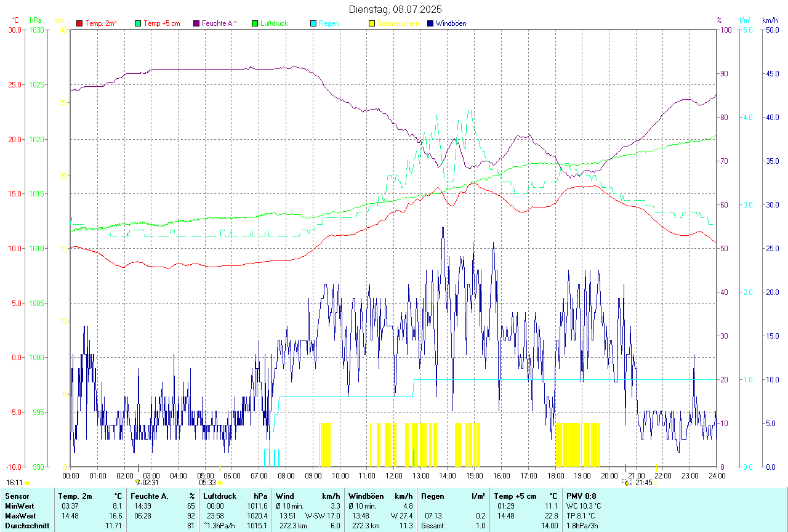Click the green Luftdruck legend square
Viewport: 788px width, 532px height.
pos(255,23)
